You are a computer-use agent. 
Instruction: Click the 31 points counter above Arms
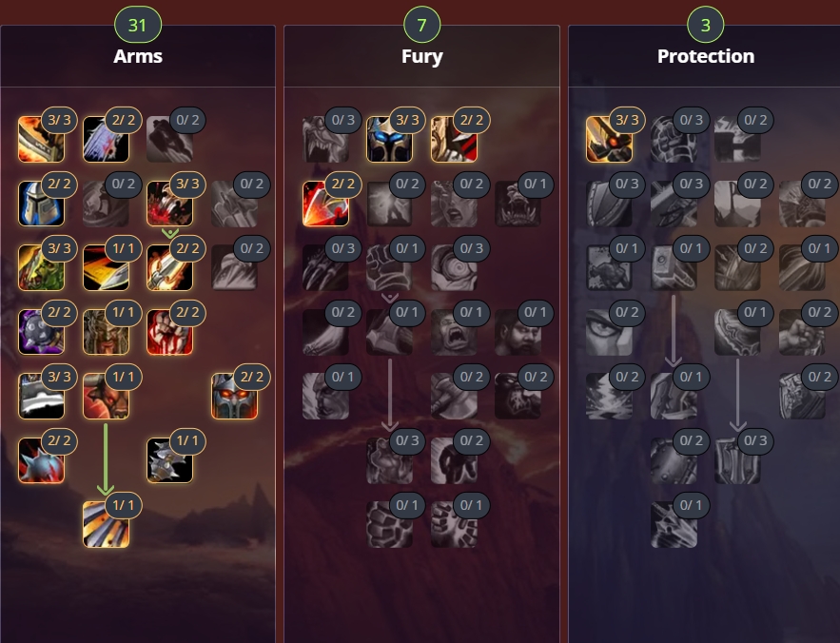click(x=138, y=25)
